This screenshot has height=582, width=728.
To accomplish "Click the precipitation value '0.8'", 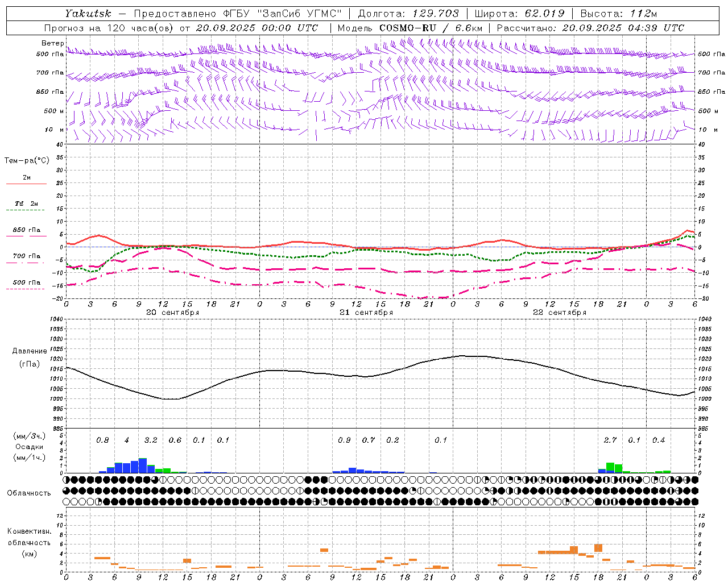I will (102, 440).
